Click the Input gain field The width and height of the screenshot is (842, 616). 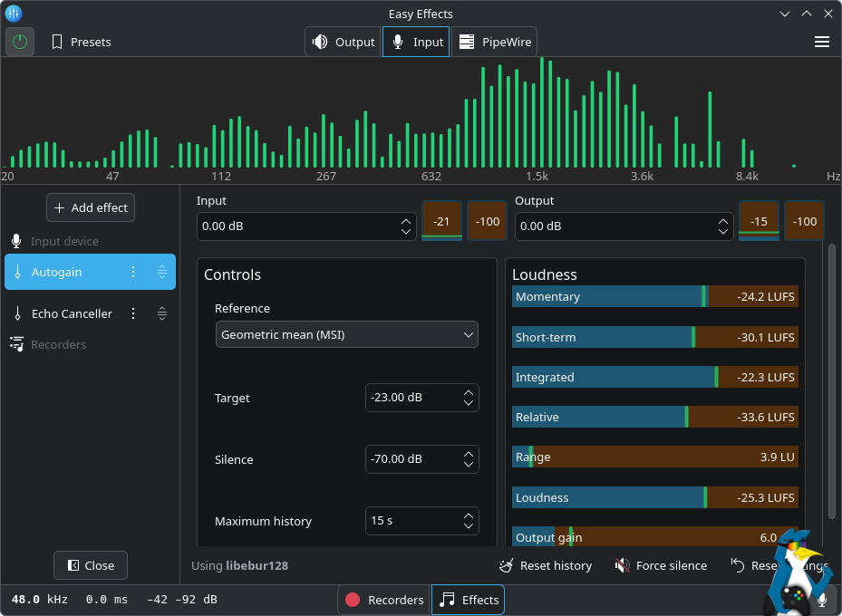click(295, 226)
